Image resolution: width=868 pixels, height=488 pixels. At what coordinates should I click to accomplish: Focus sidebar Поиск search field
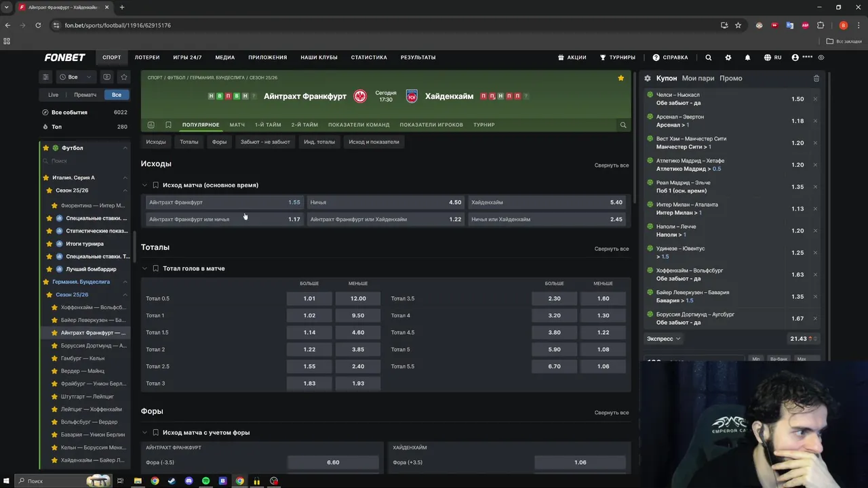coord(83,161)
